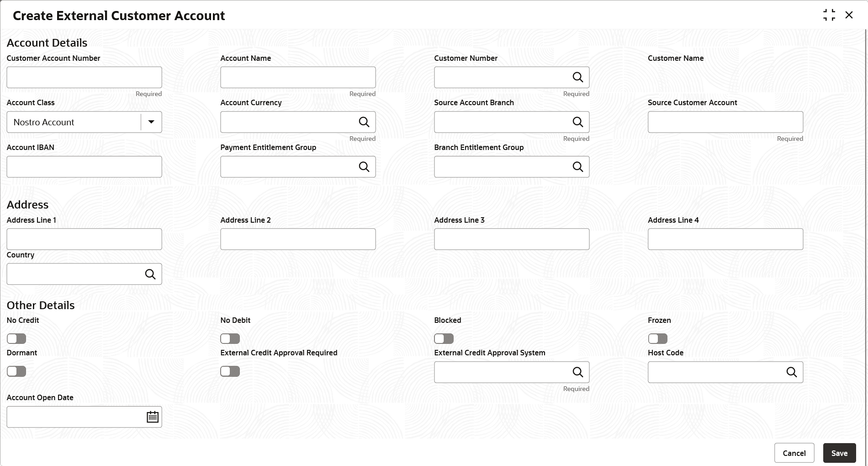The height and width of the screenshot is (466, 868).
Task: Toggle the Blocked switch
Action: (444, 338)
